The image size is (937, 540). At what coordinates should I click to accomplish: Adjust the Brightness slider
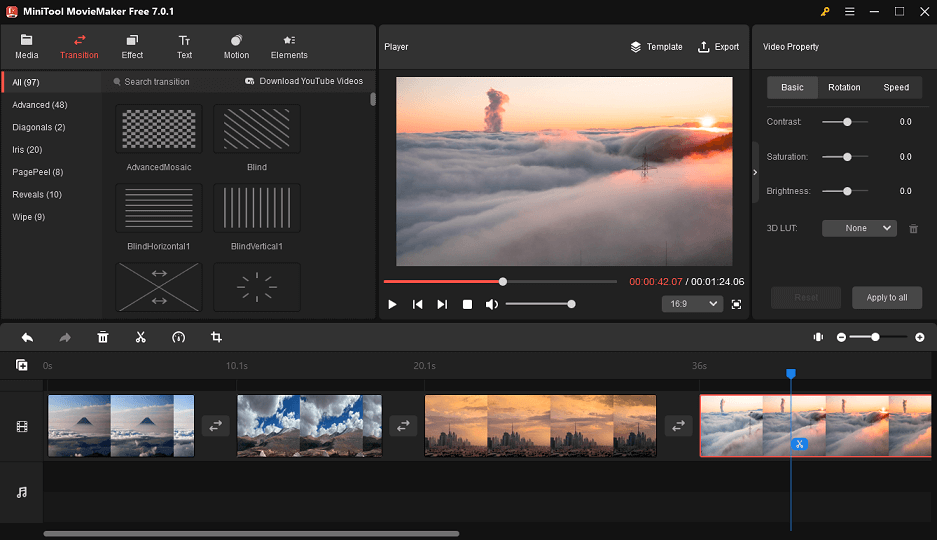click(845, 191)
